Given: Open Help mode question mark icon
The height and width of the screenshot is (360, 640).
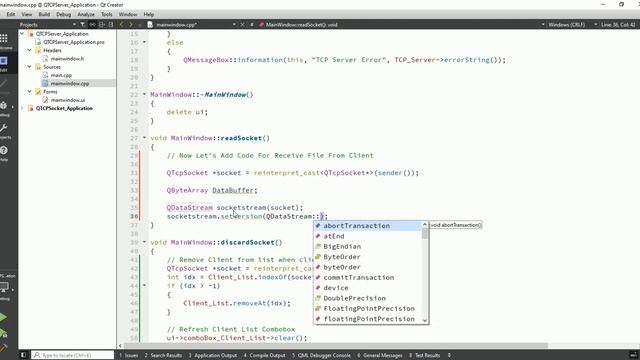Looking at the screenshot, I should [x=4, y=150].
